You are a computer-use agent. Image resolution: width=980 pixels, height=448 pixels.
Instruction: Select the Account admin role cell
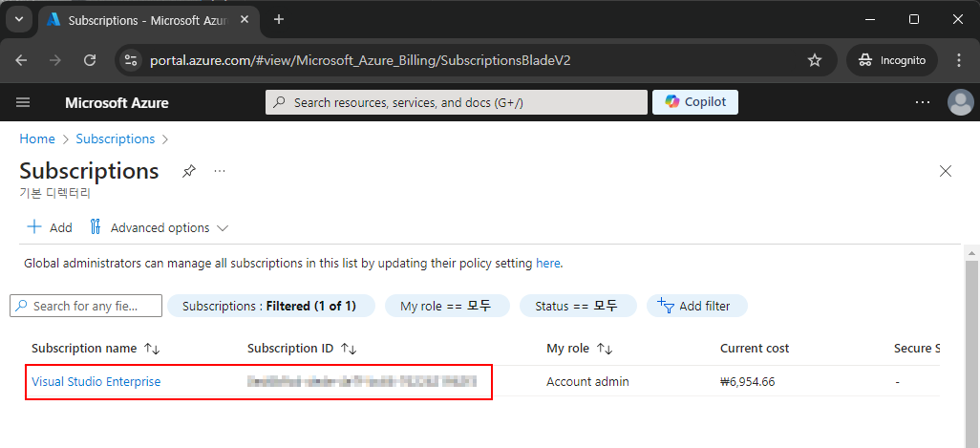587,382
